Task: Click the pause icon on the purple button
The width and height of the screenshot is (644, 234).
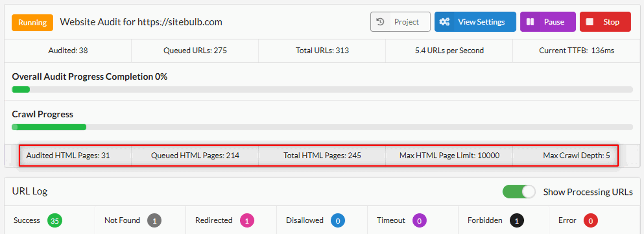Action: (x=530, y=22)
